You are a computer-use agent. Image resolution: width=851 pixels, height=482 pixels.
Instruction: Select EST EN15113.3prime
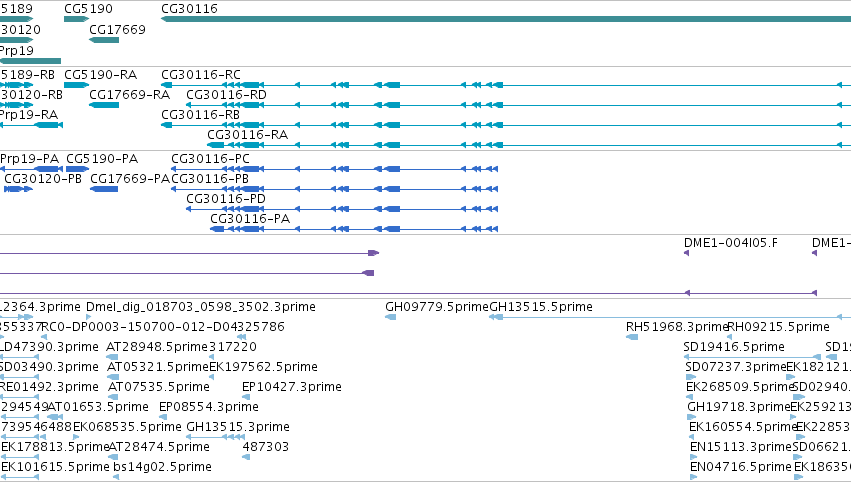(694, 457)
